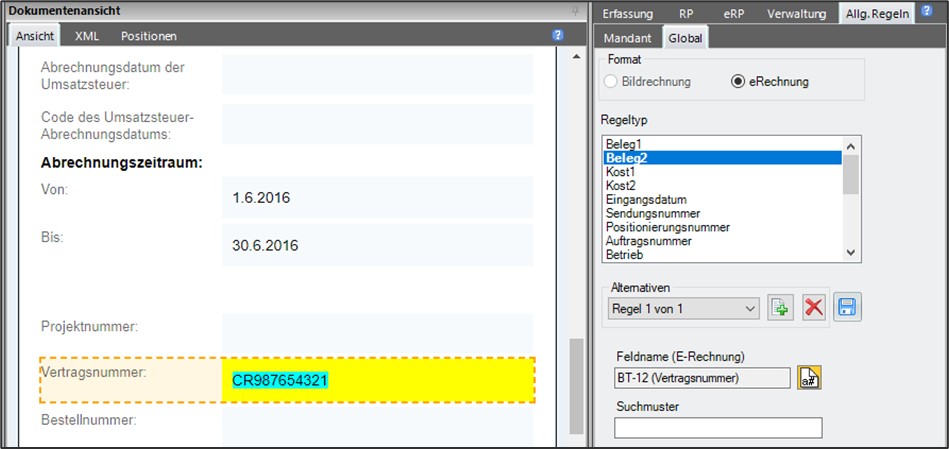Open help icon beside Allg.Regeln tab
The height and width of the screenshot is (449, 949).
927,10
